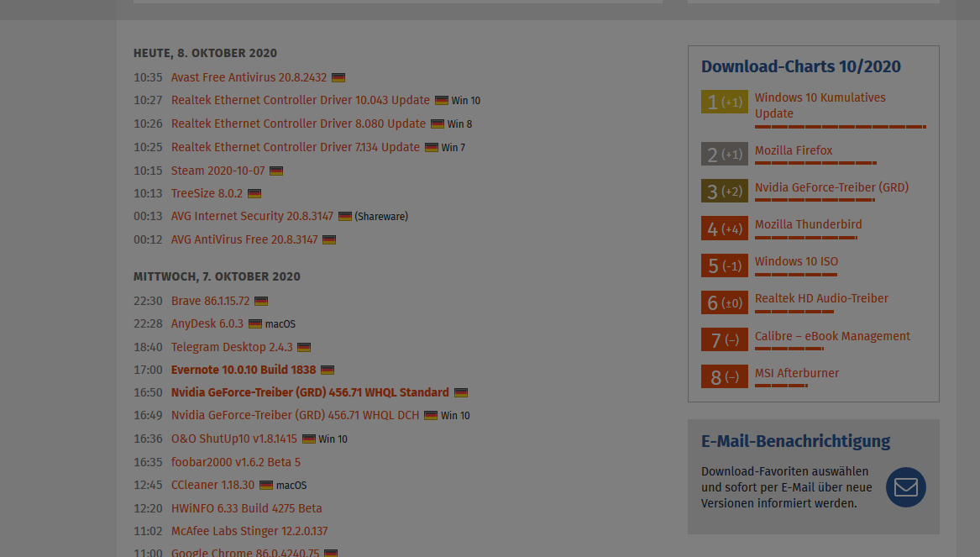Click the German flag beside CCleaner 1.18.30

266,485
